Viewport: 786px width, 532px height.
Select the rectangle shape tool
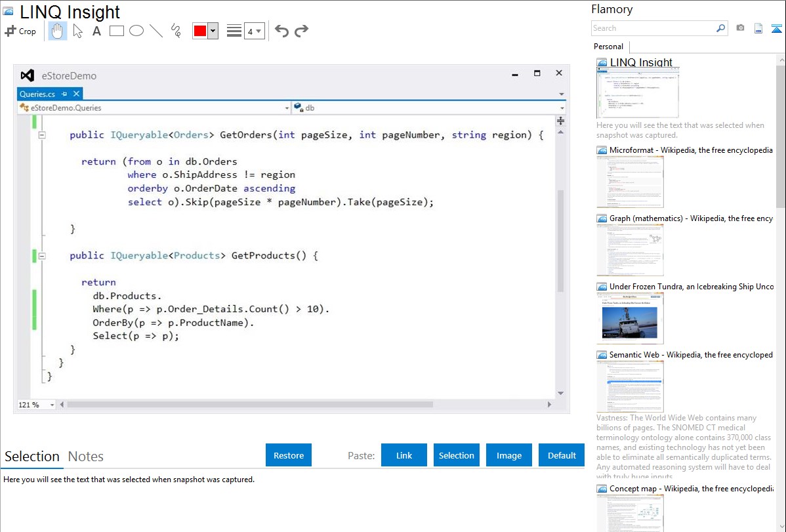pyautogui.click(x=117, y=31)
